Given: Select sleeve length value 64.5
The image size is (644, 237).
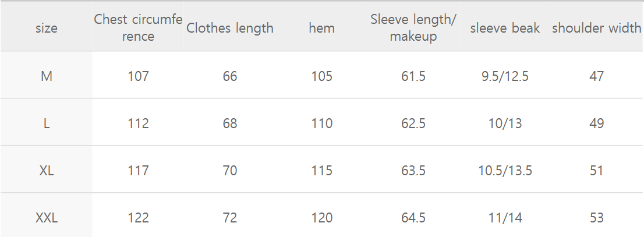Looking at the screenshot, I should tap(413, 218).
